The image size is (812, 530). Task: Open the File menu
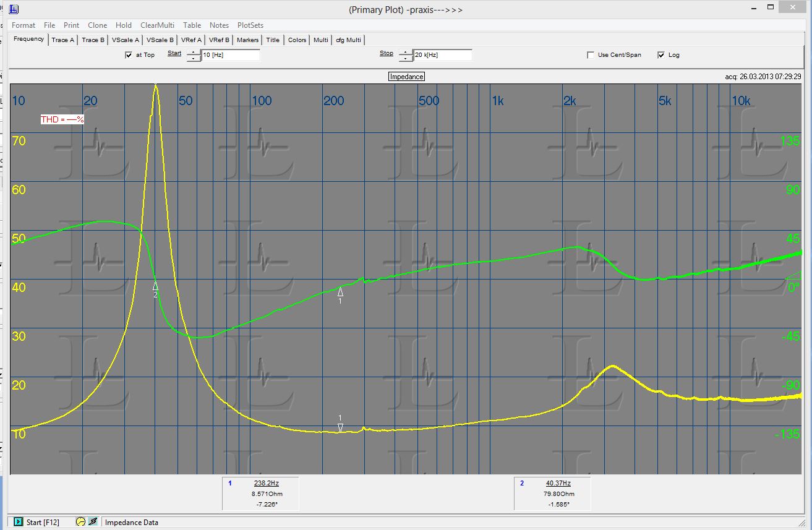point(49,25)
